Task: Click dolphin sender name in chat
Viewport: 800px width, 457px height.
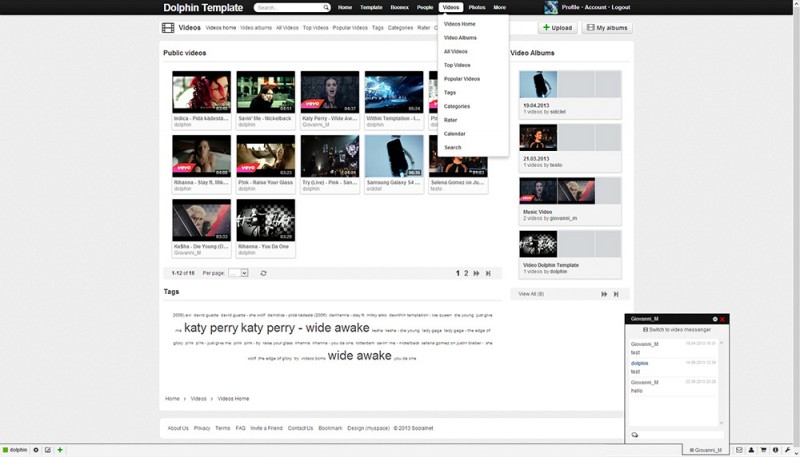Action: 639,364
